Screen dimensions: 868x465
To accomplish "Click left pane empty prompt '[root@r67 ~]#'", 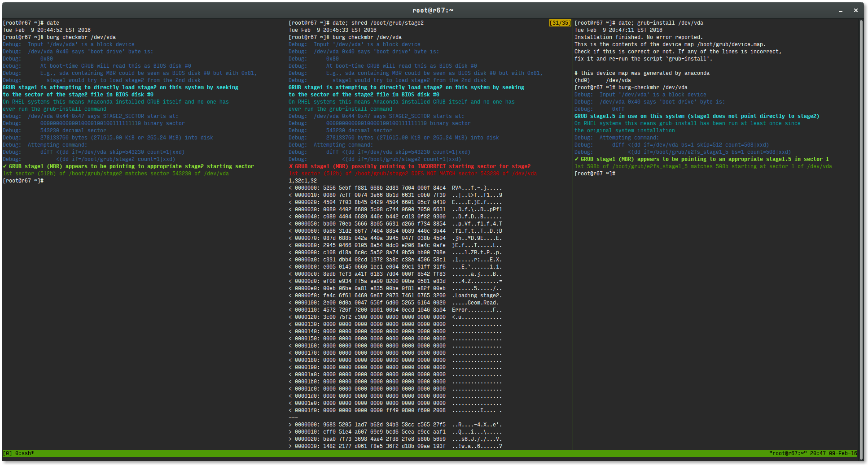I will click(23, 181).
